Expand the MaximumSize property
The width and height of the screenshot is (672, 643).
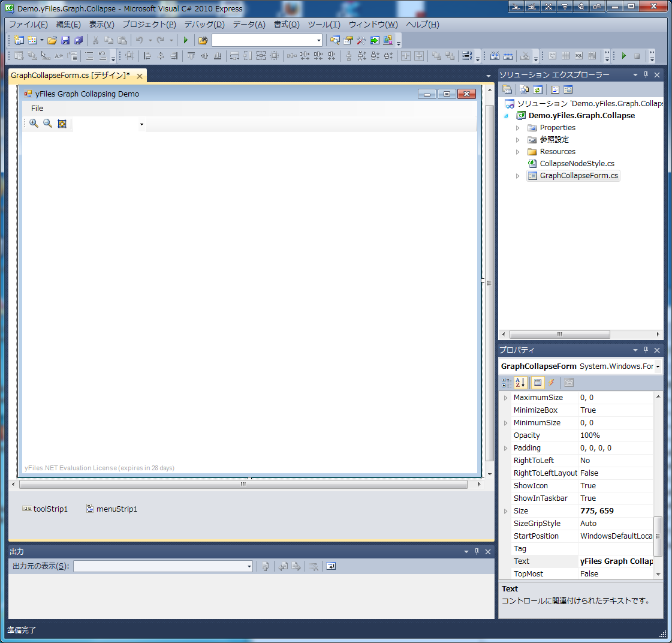[506, 398]
